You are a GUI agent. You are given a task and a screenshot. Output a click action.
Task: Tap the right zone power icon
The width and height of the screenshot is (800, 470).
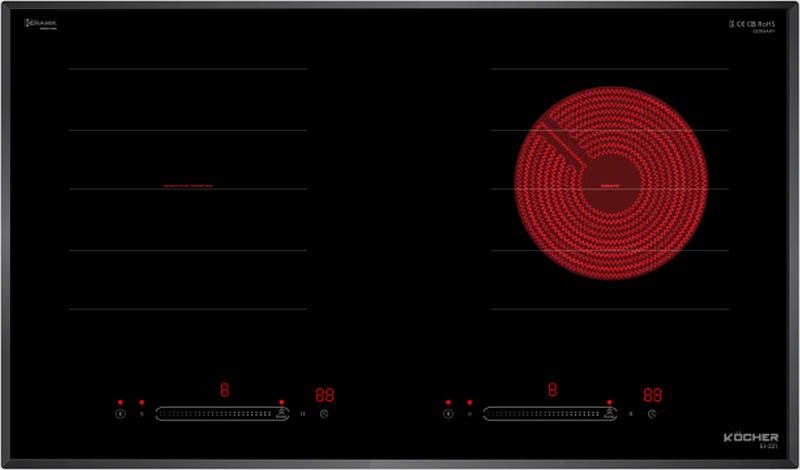[x=448, y=414]
